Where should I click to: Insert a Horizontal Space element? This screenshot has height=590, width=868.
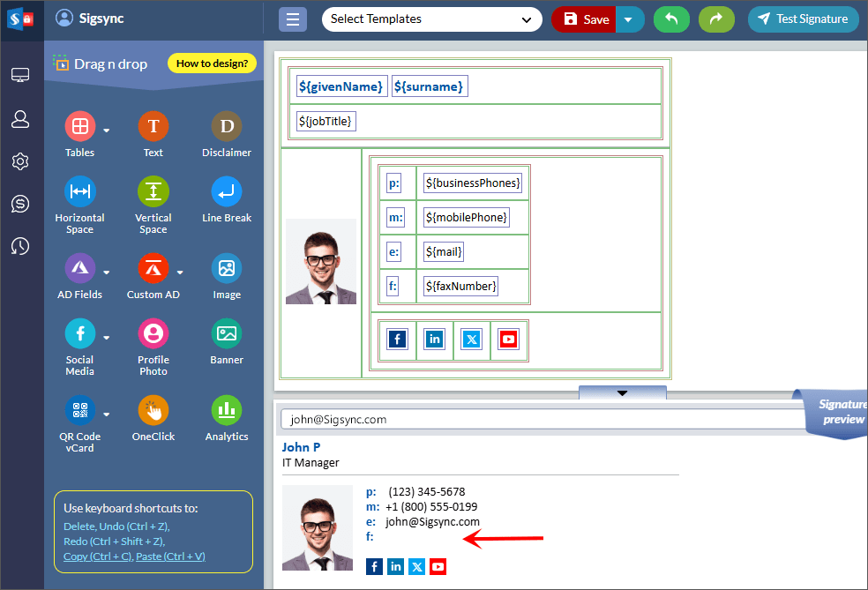pos(79,191)
